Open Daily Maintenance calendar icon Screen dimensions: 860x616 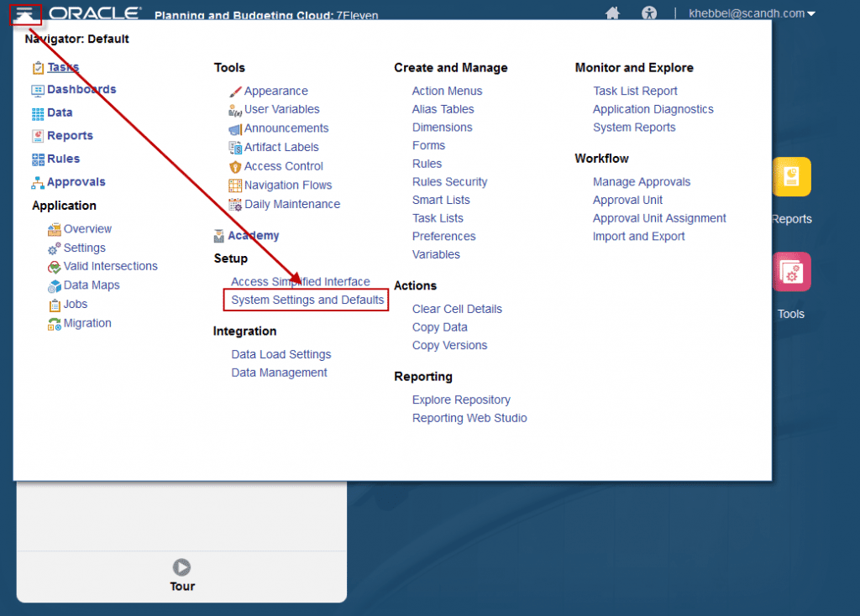(x=235, y=204)
